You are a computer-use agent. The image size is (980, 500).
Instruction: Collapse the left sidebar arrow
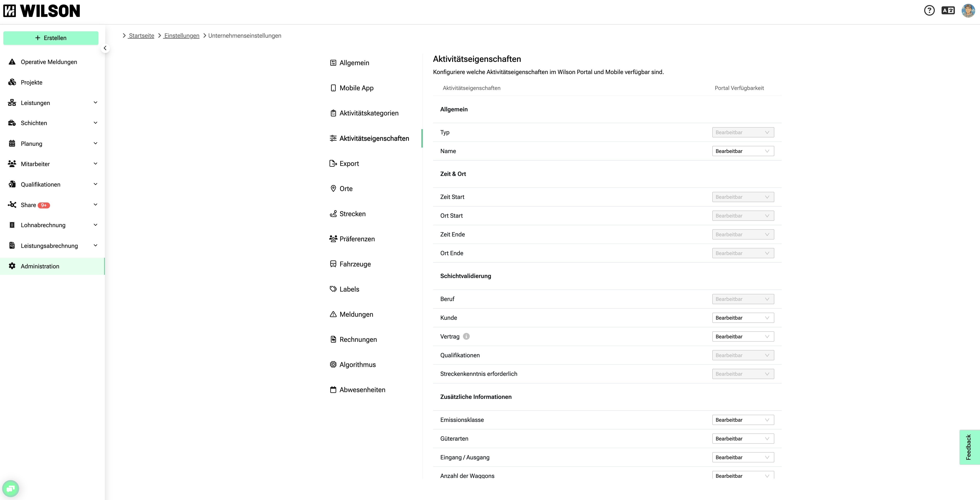pos(105,48)
